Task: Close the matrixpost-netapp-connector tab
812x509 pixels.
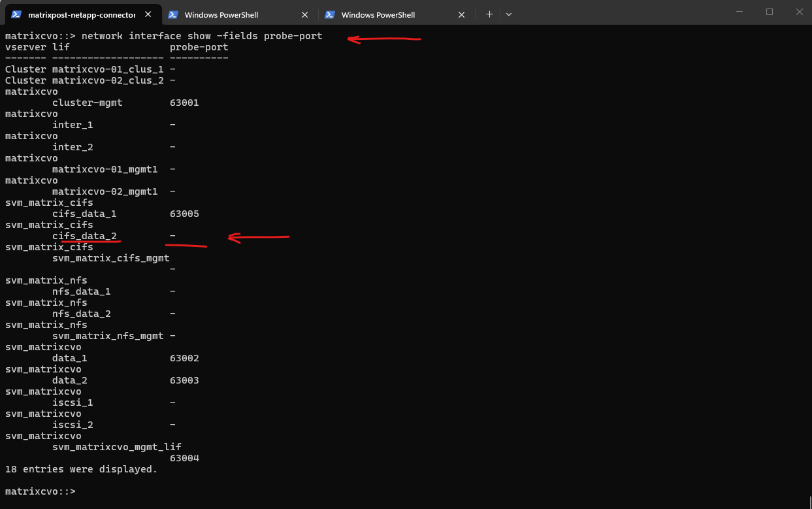Action: click(148, 14)
